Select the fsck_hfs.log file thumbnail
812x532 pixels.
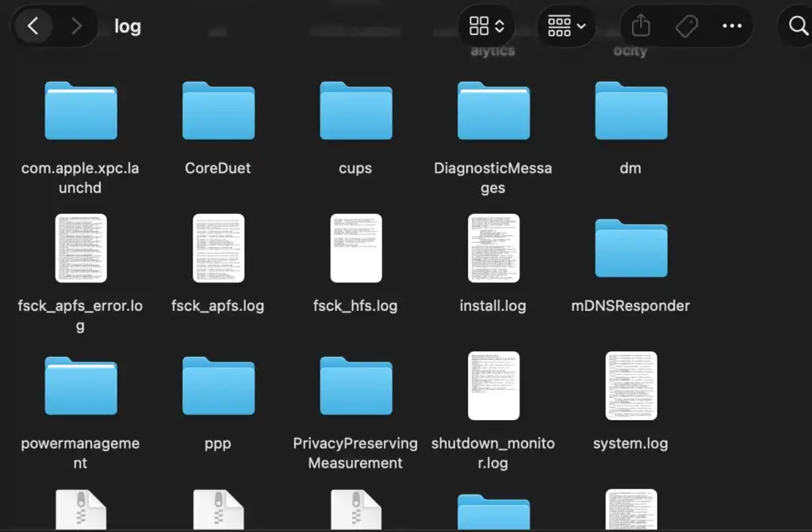(x=355, y=248)
